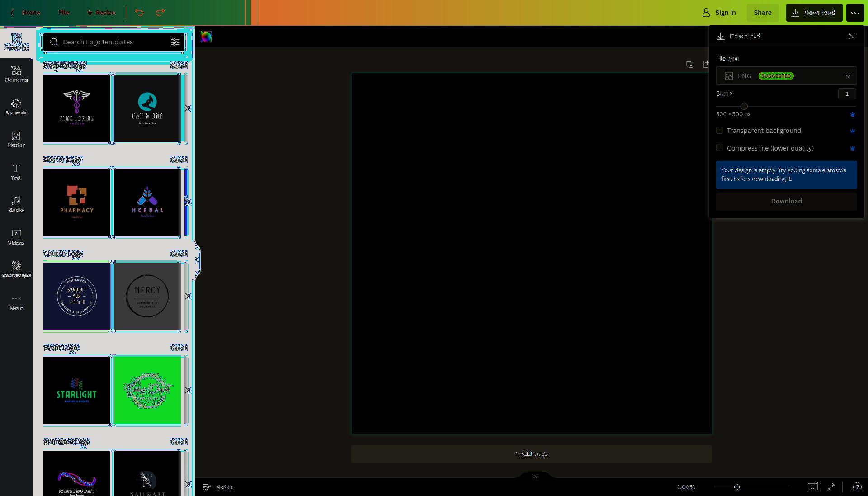Select the Pharmacy Medical template
This screenshot has width=868, height=496.
tap(77, 202)
